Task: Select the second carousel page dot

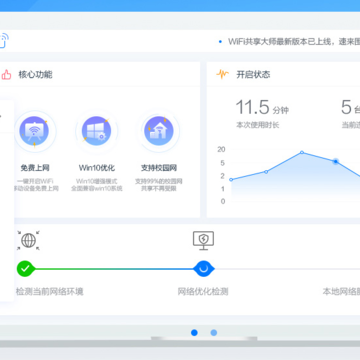Action: tap(214, 333)
